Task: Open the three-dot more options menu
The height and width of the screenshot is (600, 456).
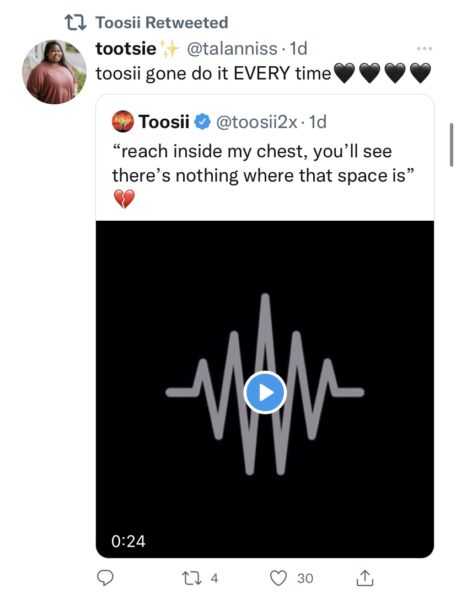Action: [425, 49]
